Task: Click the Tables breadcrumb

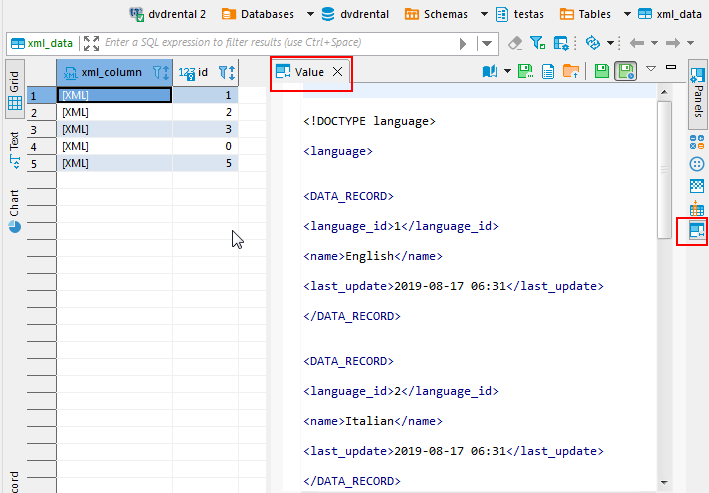Action: [585, 14]
